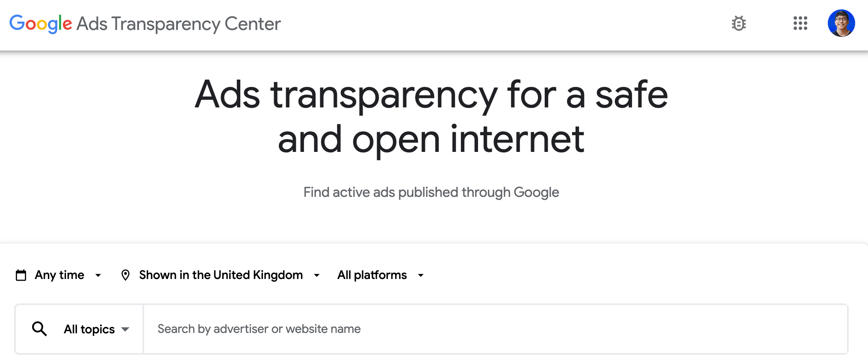This screenshot has width=868, height=362.
Task: Click the Google logo
Action: pos(41,24)
